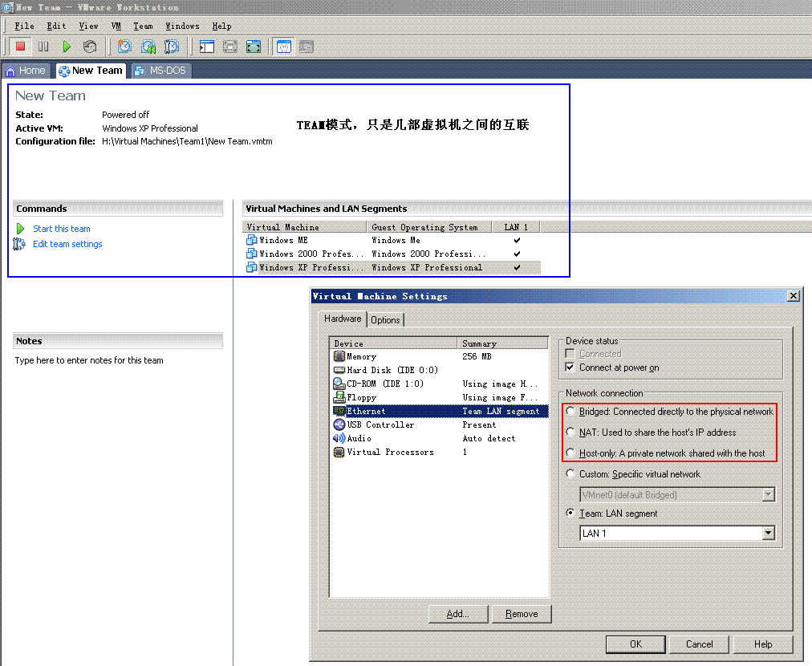
Task: Open the VMnet0 default Bridged dropdown
Action: pos(769,494)
